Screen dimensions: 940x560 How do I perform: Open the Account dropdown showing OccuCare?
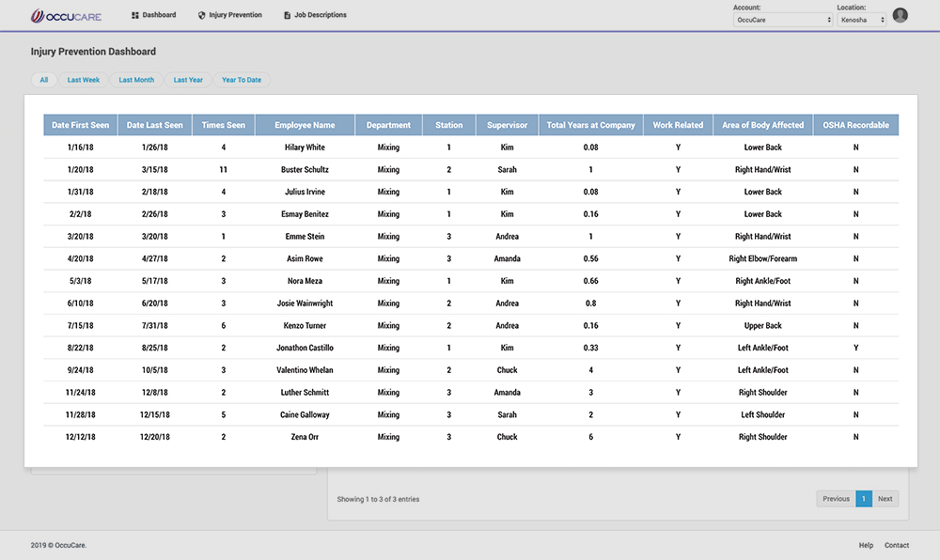click(782, 20)
